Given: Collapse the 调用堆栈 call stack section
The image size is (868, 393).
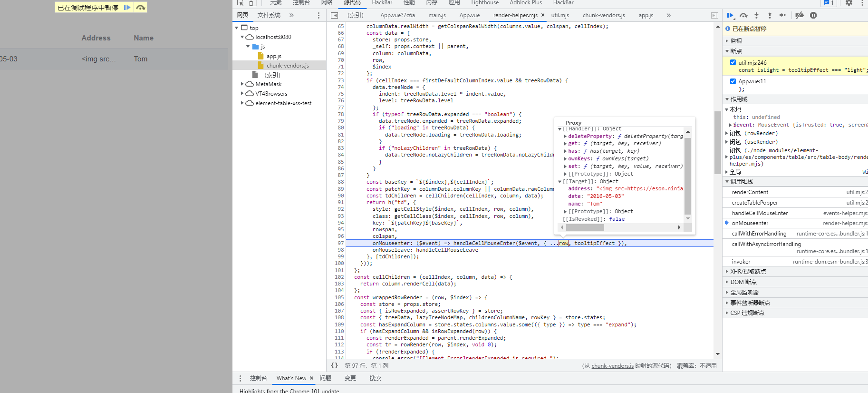Looking at the screenshot, I should 742,182.
